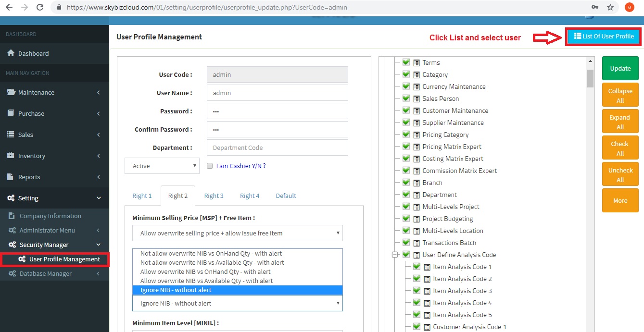644x332 pixels.
Task: Click the Maintenance folder icon
Action: point(11,92)
